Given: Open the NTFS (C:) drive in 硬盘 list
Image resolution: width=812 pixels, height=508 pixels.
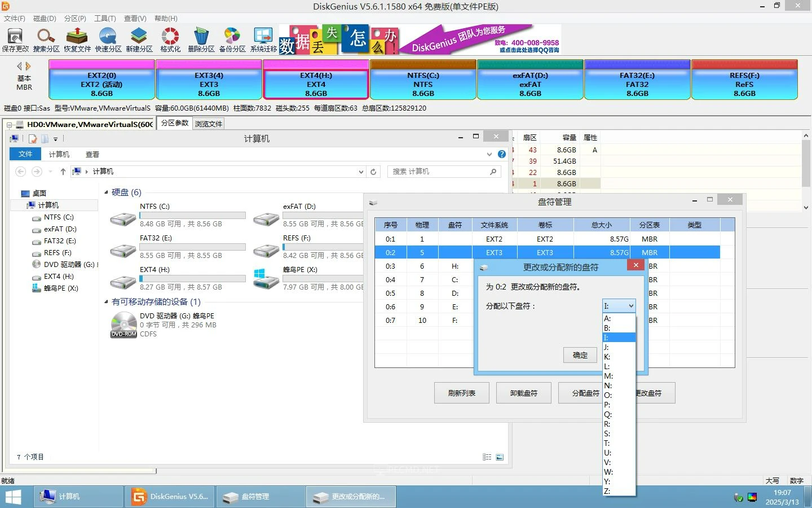Looking at the screenshot, I should (123, 219).
